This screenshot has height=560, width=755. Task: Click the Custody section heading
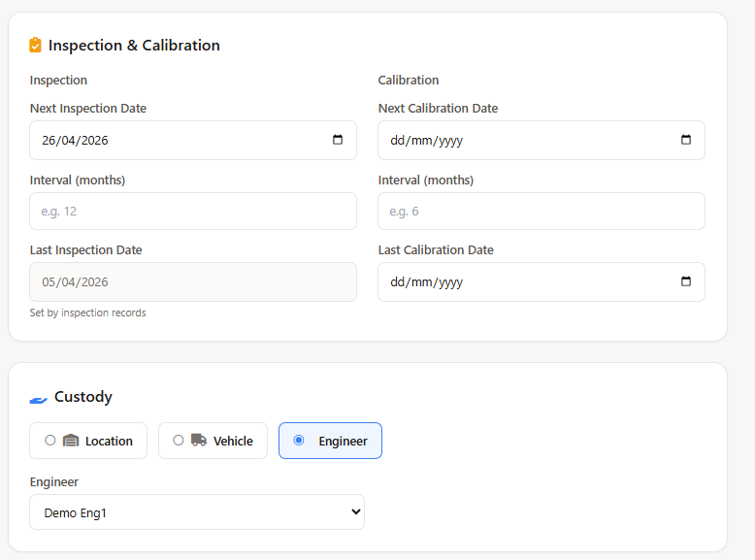[x=82, y=397]
